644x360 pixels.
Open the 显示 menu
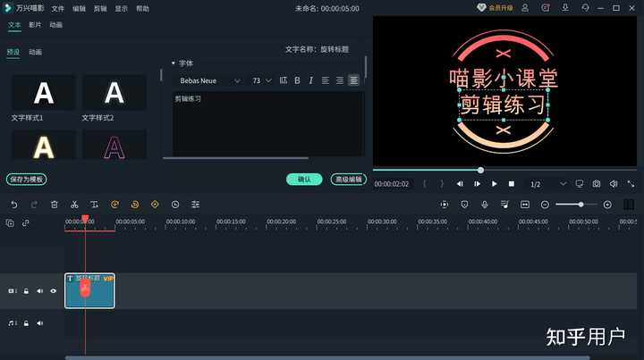tap(121, 9)
